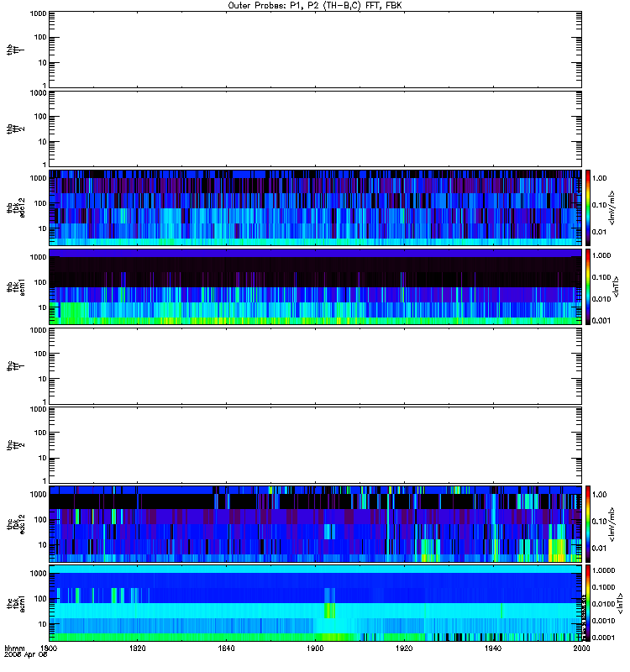Click the '1800' time axis label
The height and width of the screenshot is (672, 630).
pyautogui.click(x=49, y=648)
